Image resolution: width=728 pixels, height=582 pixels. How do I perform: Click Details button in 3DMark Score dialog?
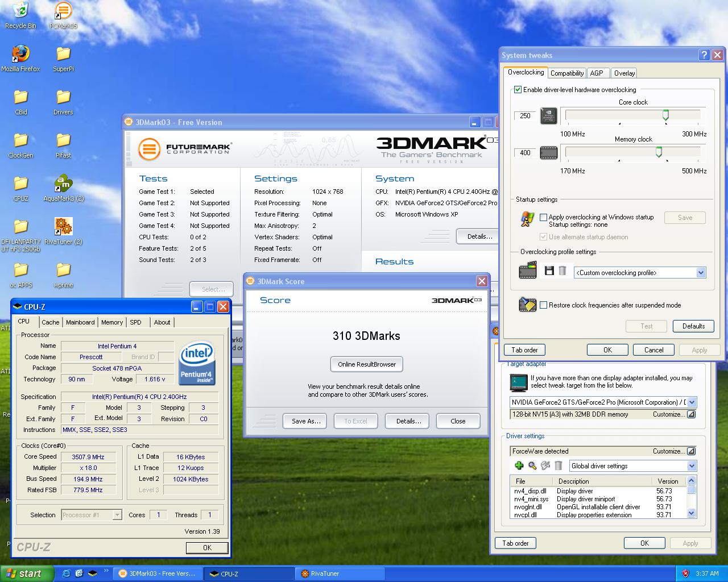tap(408, 421)
